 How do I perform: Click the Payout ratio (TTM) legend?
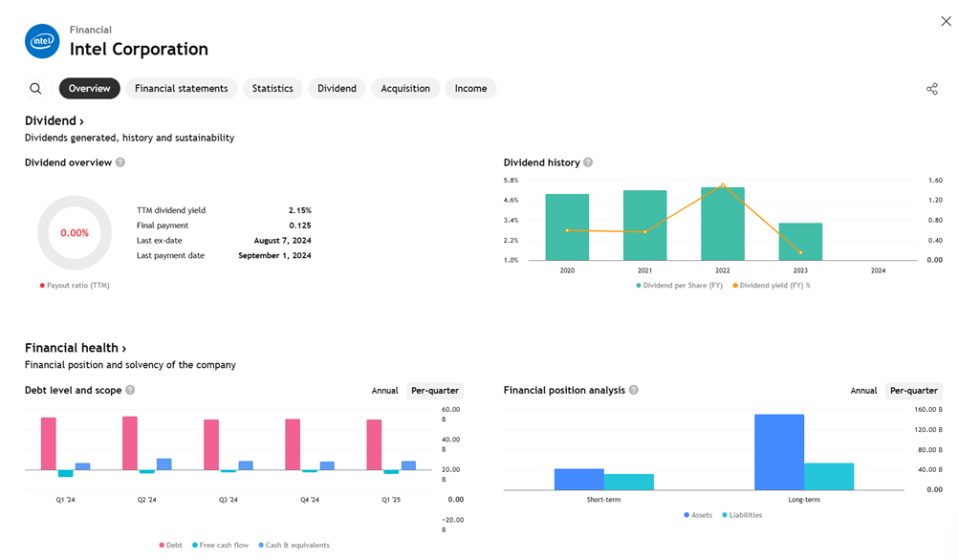coord(75,286)
